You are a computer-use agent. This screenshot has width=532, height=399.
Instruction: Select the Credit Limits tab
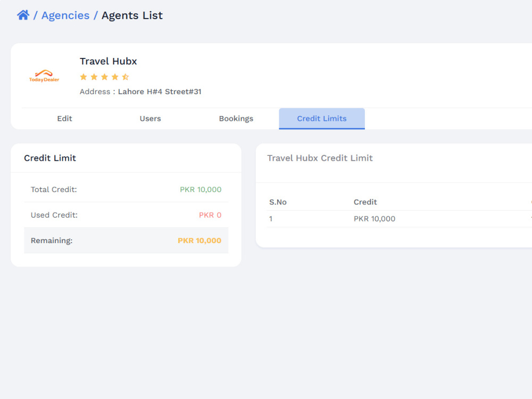click(x=322, y=119)
